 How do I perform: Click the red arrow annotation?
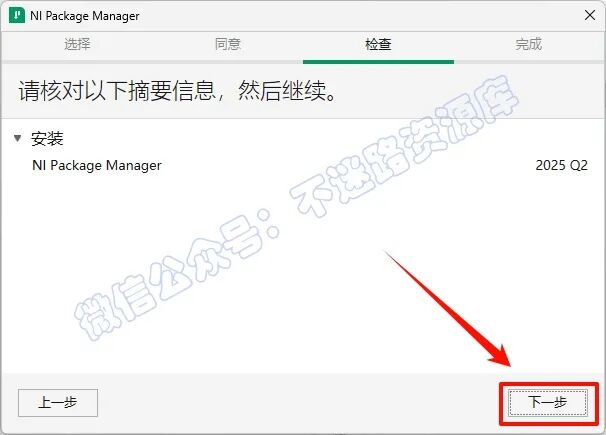(448, 308)
